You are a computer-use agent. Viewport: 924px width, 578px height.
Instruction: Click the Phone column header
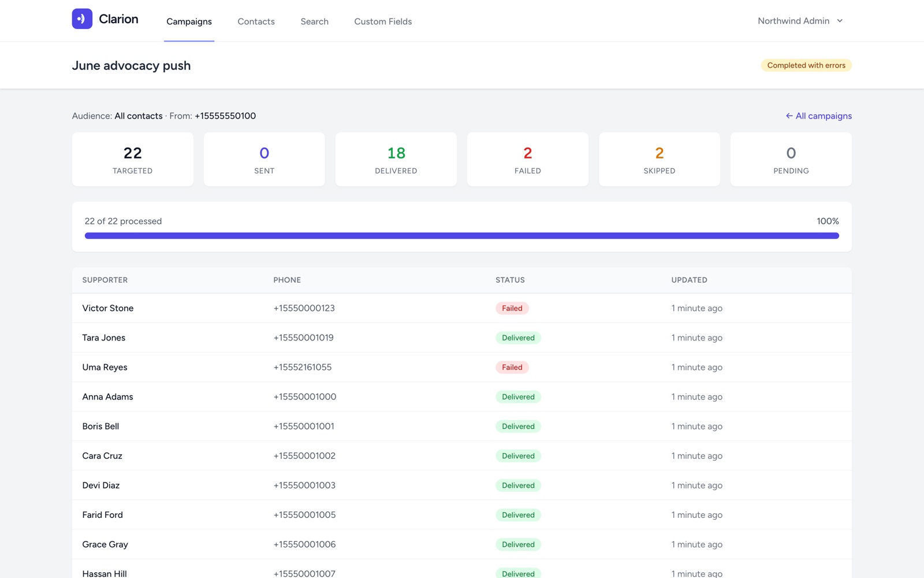tap(287, 280)
